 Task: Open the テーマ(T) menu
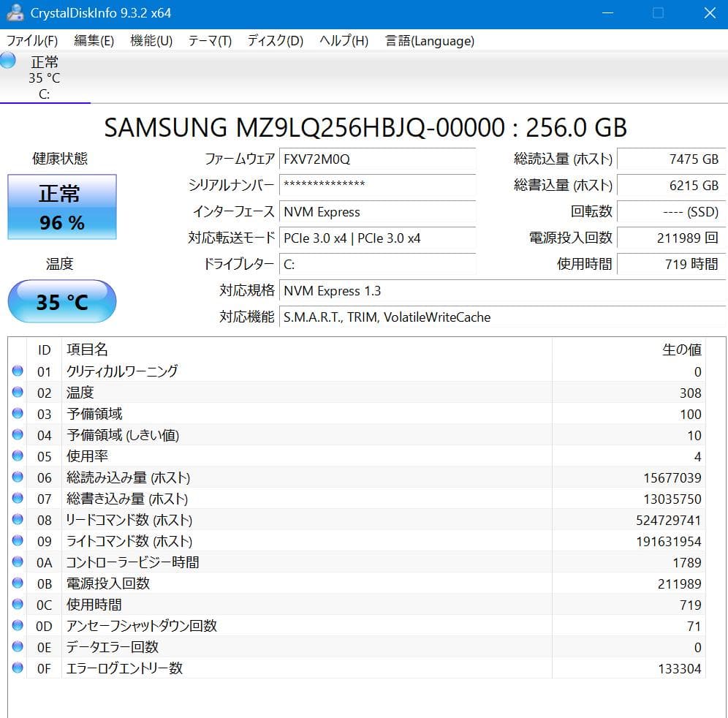tap(210, 41)
